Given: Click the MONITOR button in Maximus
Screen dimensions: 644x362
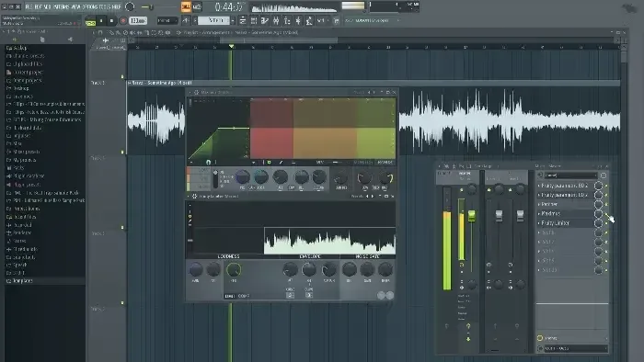Looking at the screenshot, I should pos(385,163).
